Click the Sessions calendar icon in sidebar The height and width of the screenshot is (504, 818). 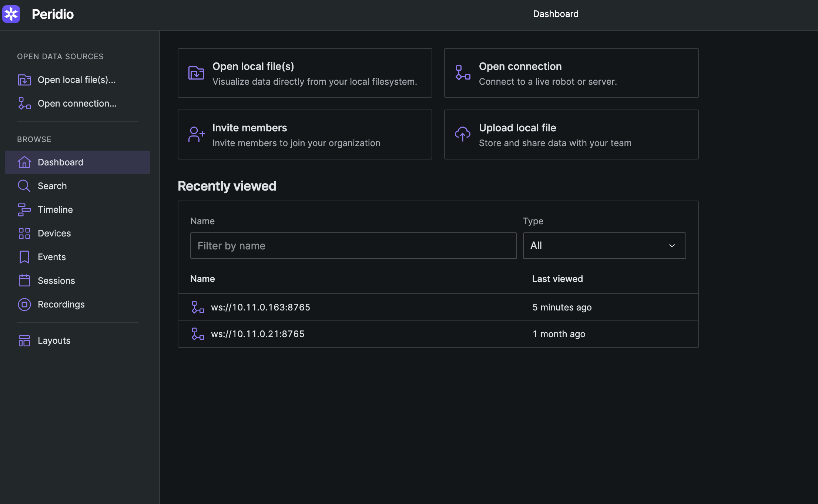(x=24, y=280)
